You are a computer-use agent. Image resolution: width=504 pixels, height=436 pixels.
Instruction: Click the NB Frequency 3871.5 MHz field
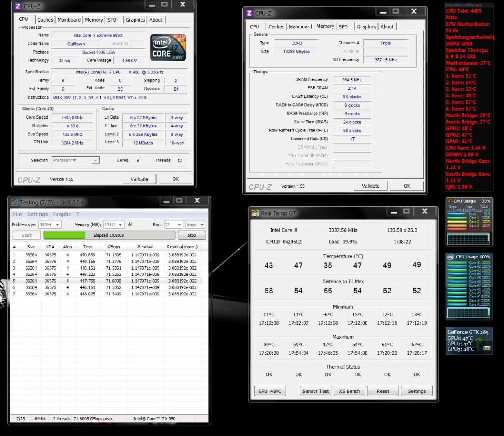[x=385, y=60]
